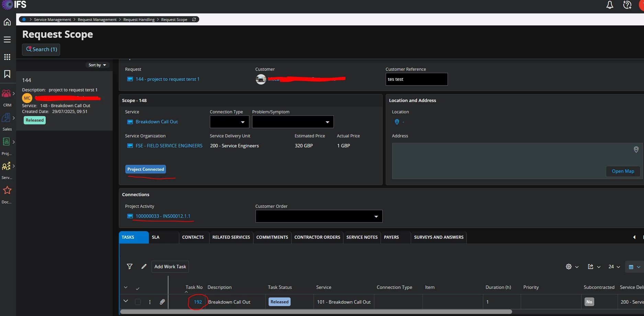
Task: Open the Documents star icon
Action: pos(7,190)
